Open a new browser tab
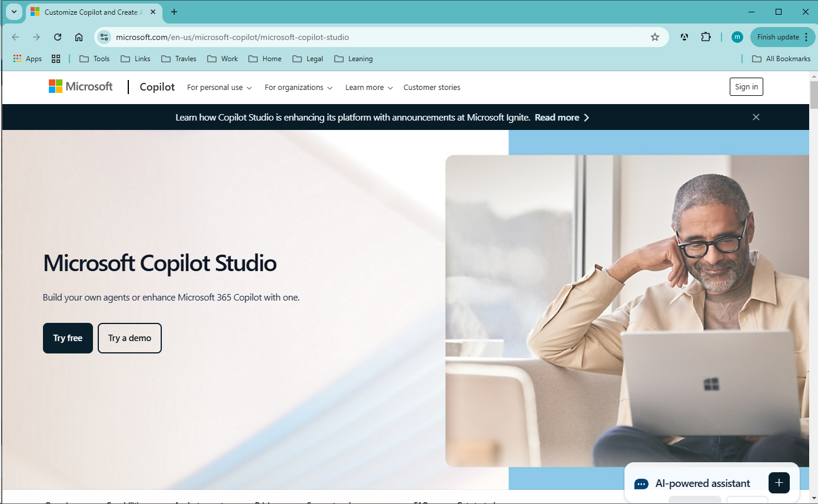818x504 pixels. click(x=174, y=12)
